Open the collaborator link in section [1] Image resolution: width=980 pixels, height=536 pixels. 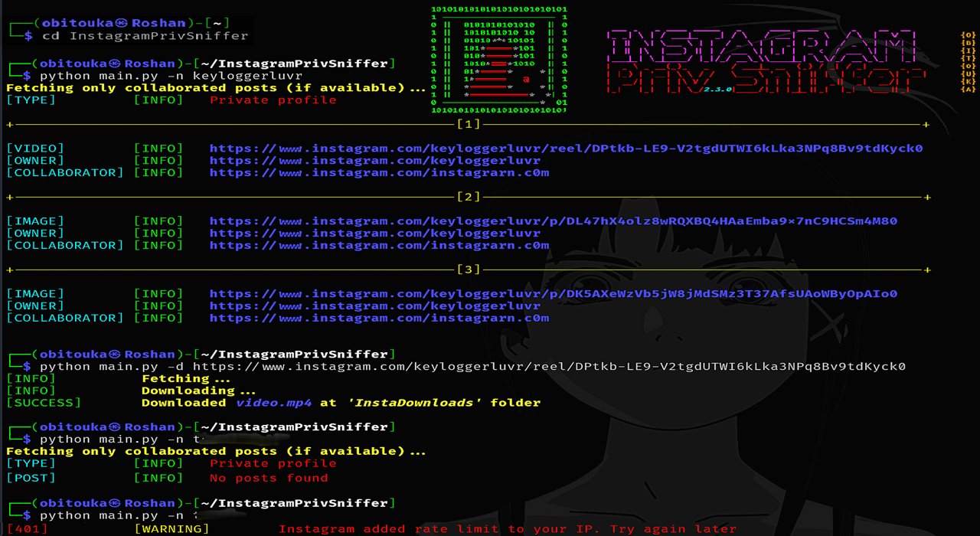coord(379,173)
